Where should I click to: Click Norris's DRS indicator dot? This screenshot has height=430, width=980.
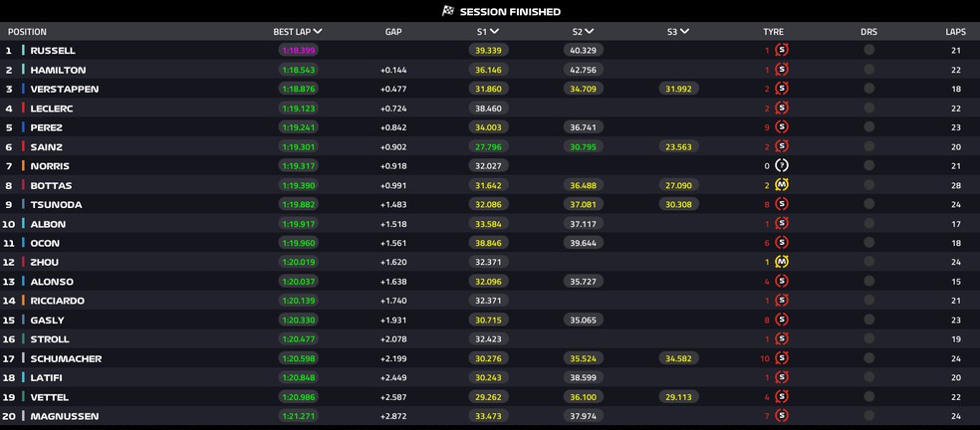[x=868, y=165]
